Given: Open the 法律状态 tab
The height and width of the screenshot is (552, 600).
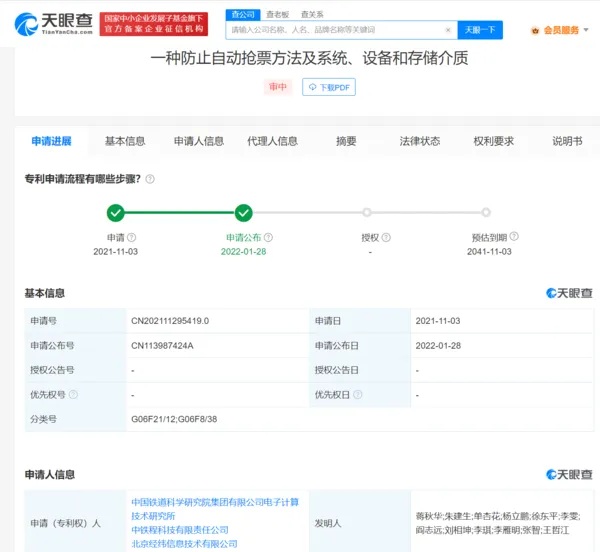Looking at the screenshot, I should click(419, 141).
